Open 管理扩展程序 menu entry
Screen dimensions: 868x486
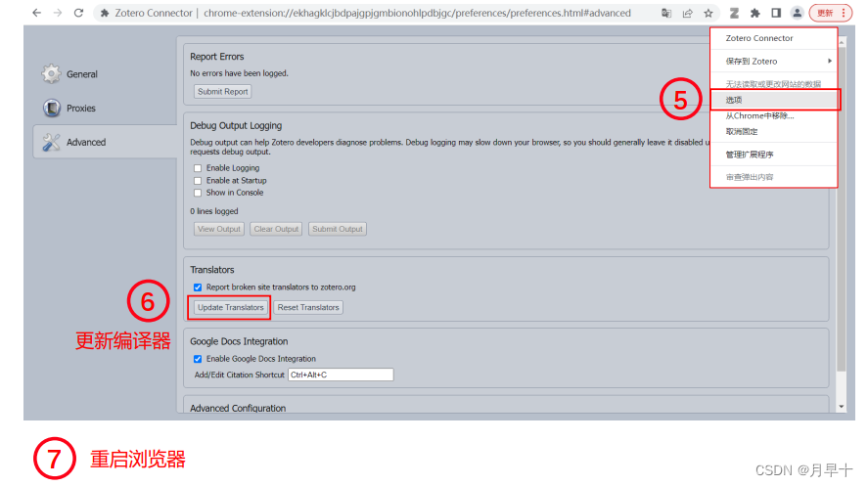(774, 155)
